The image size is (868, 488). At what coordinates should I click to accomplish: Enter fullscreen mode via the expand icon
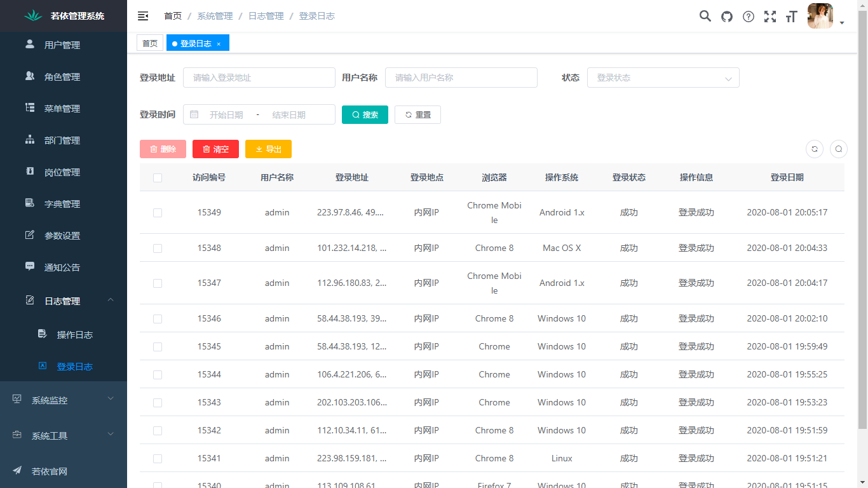770,17
